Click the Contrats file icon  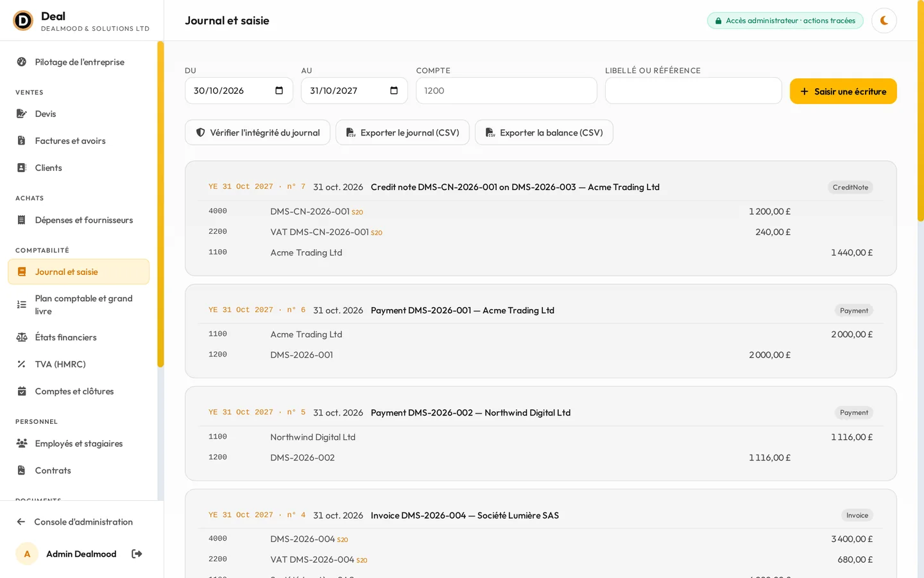click(x=22, y=470)
